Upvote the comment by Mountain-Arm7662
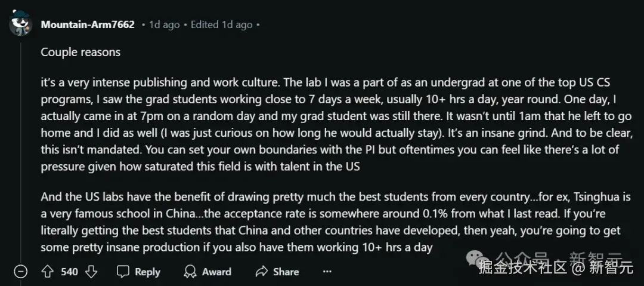This screenshot has height=286, width=644. tap(48, 272)
